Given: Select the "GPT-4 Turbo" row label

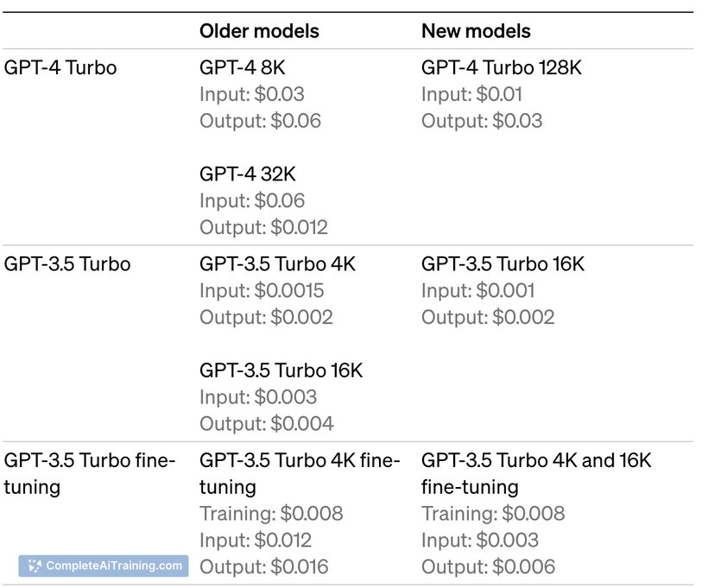Looking at the screenshot, I should [x=60, y=67].
